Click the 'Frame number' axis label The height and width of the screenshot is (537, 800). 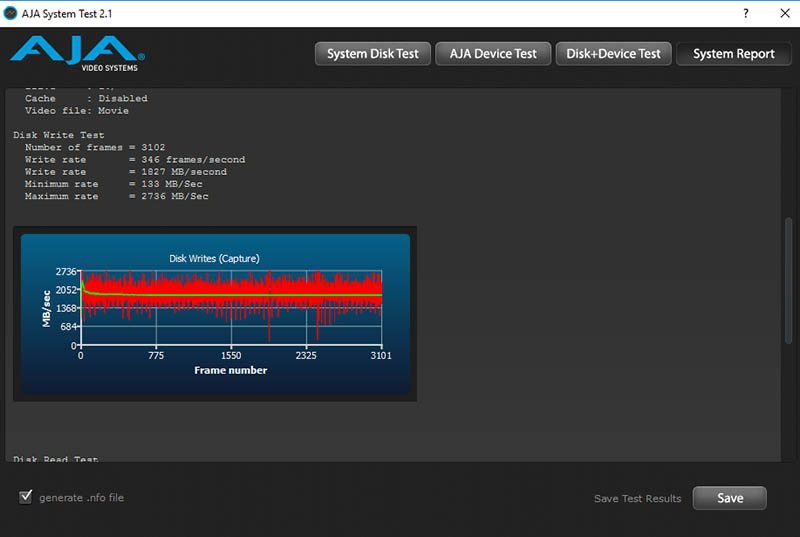pos(231,370)
